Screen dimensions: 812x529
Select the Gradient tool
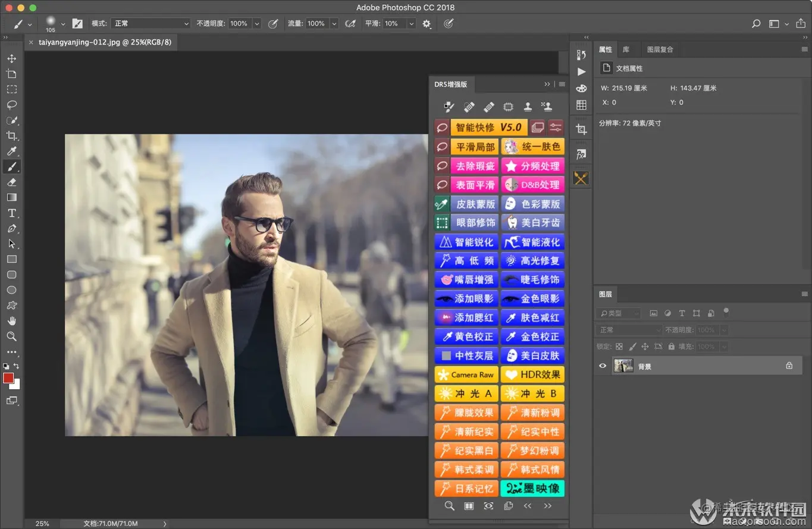(11, 198)
